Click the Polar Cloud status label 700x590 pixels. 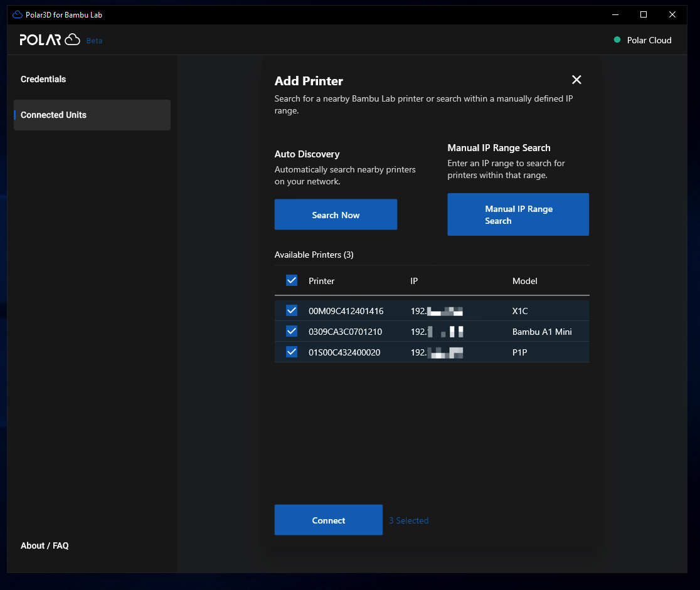pos(649,40)
